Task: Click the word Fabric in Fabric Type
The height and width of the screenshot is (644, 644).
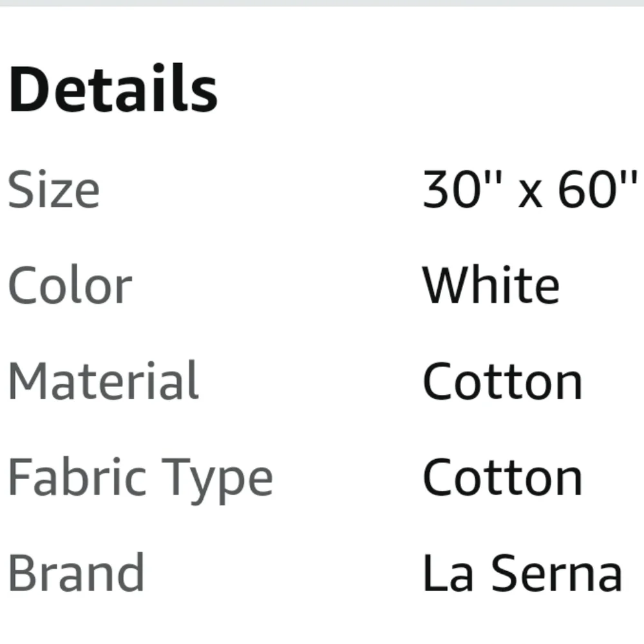Action: point(77,477)
